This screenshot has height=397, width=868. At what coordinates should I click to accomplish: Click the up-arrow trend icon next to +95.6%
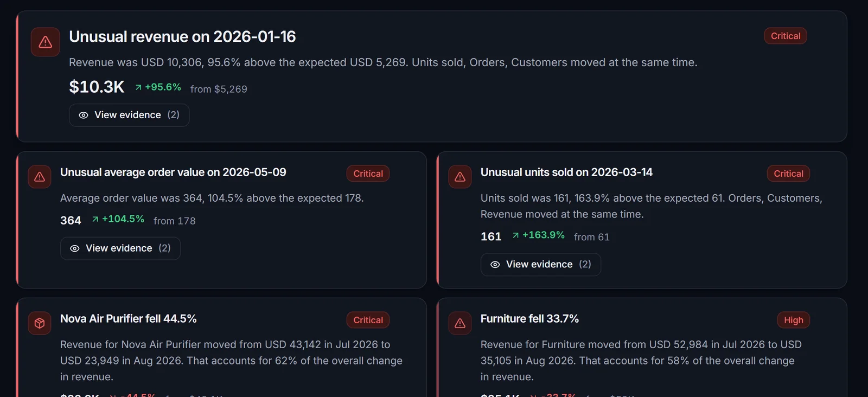(x=138, y=87)
